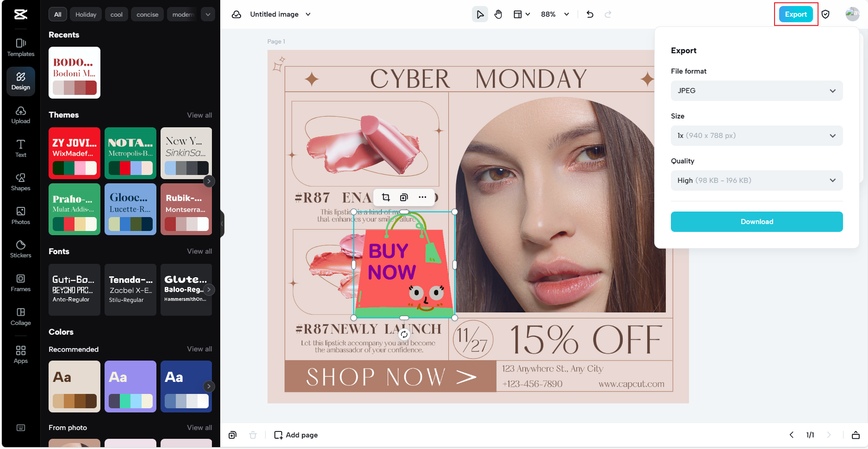Click View all next to Themes
Screen dimensions: 868x449
(199, 115)
